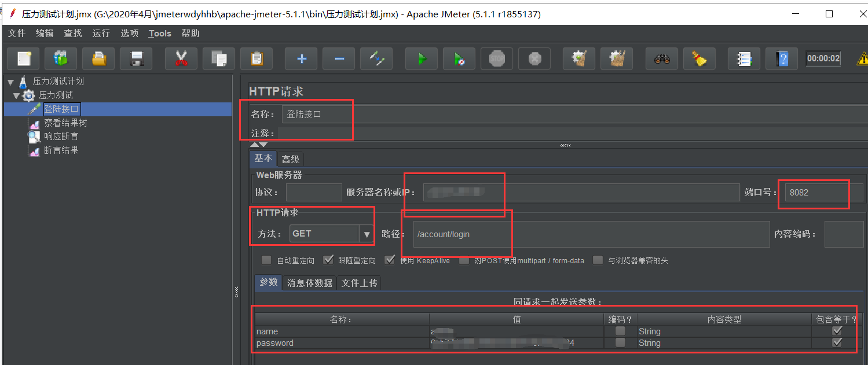Viewport: 868px width, 365px height.
Task: Select 察看结果树 in the tree
Action: (65, 123)
